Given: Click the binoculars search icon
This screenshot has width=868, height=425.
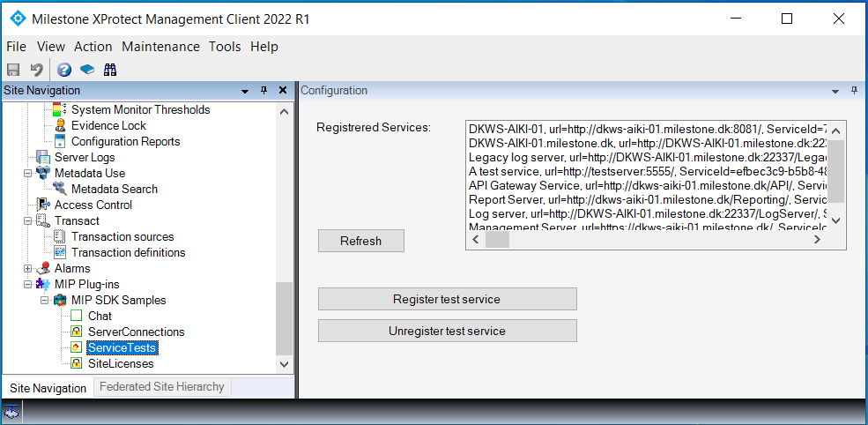Looking at the screenshot, I should pyautogui.click(x=110, y=70).
